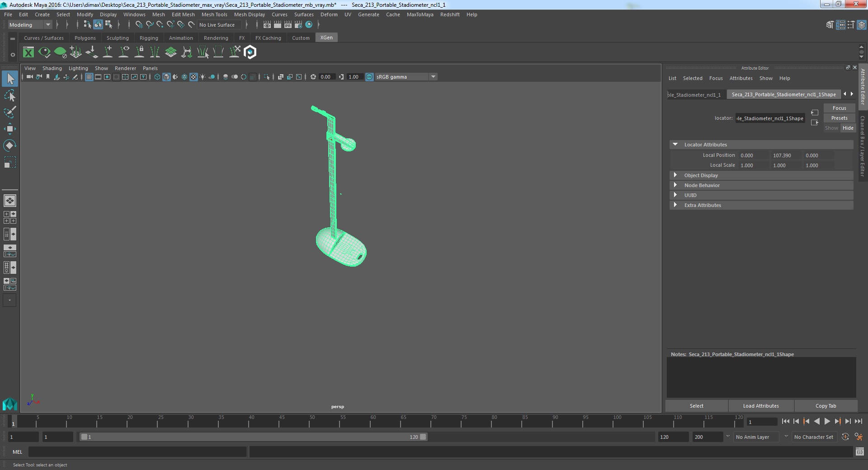
Task: Click the auto keyframe icon
Action: click(x=845, y=437)
